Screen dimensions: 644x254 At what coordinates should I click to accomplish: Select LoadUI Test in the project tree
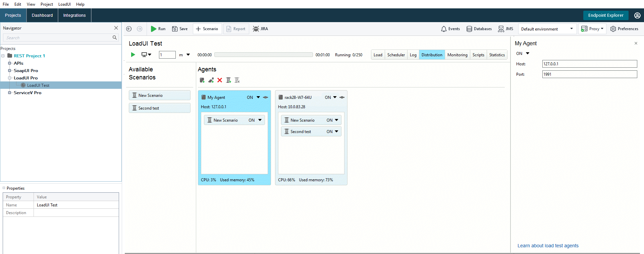point(38,85)
